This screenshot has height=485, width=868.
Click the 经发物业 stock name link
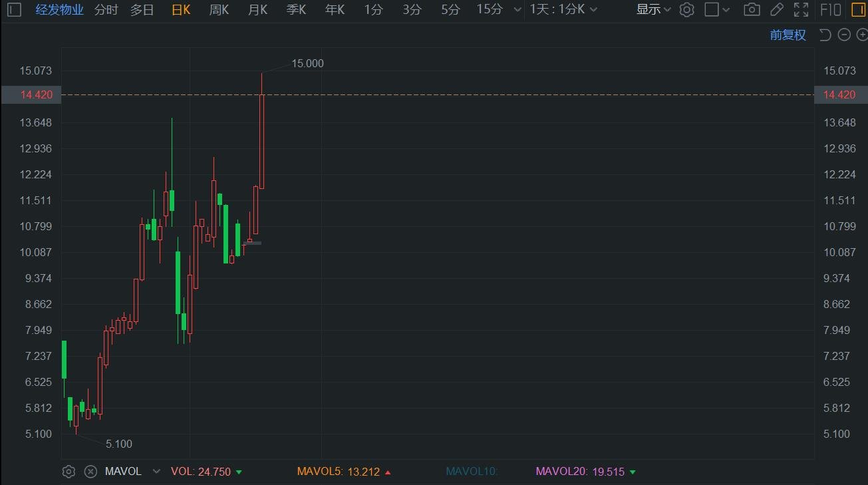(60, 10)
